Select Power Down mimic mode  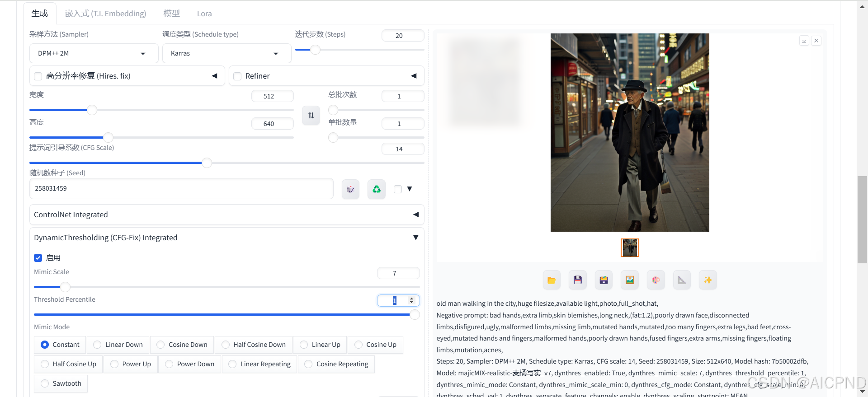[x=190, y=364]
